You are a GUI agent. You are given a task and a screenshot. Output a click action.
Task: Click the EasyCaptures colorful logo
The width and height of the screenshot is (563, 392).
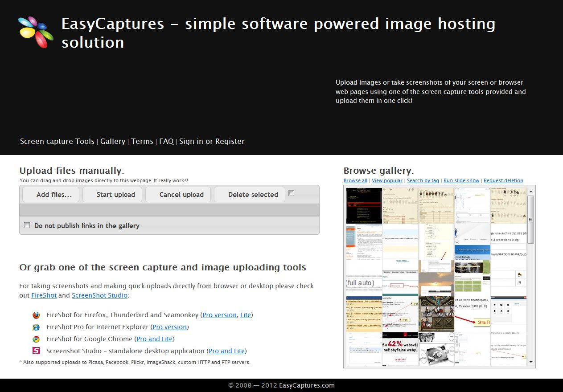tap(36, 32)
